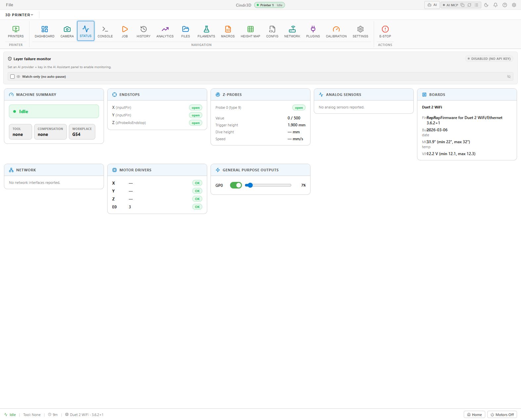
Task: Open the Plugins page
Action: (313, 31)
